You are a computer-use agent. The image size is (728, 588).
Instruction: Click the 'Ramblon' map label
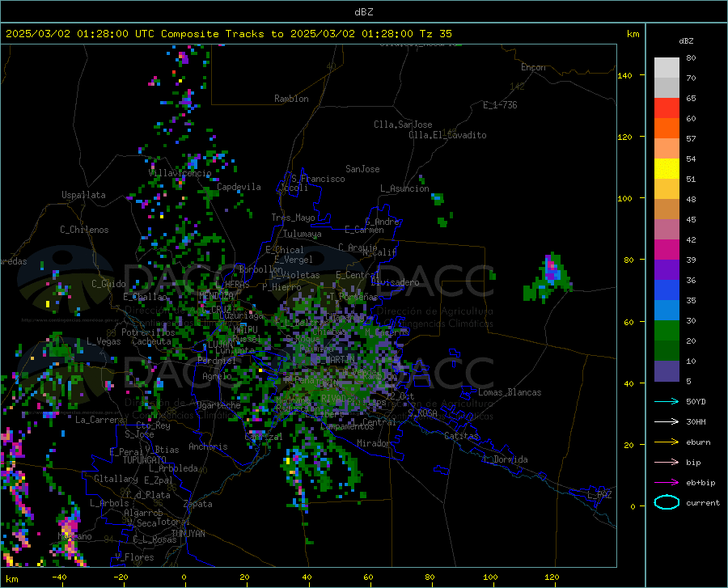click(291, 99)
